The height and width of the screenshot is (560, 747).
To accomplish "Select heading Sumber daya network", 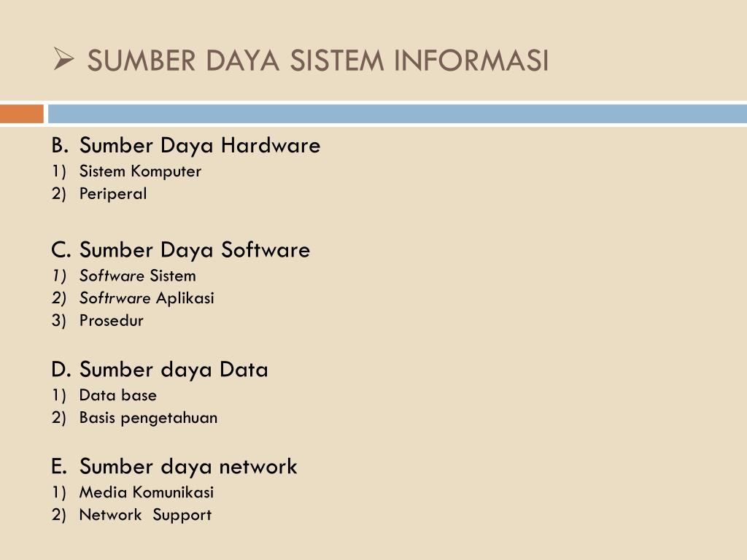I will [x=188, y=467].
